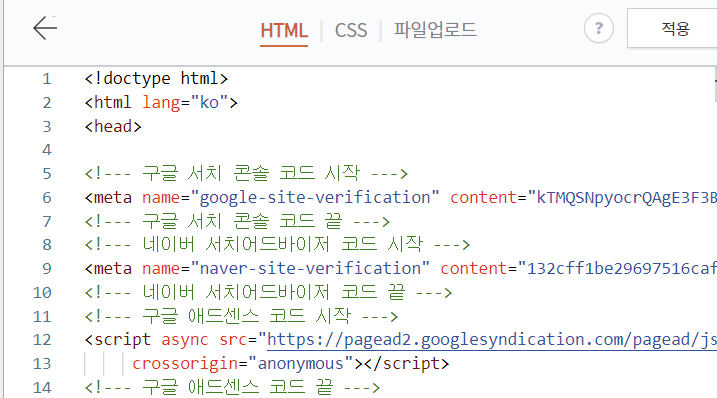This screenshot has height=398, width=717.
Task: Click the editor vertical scrollbar
Action: pos(715,86)
